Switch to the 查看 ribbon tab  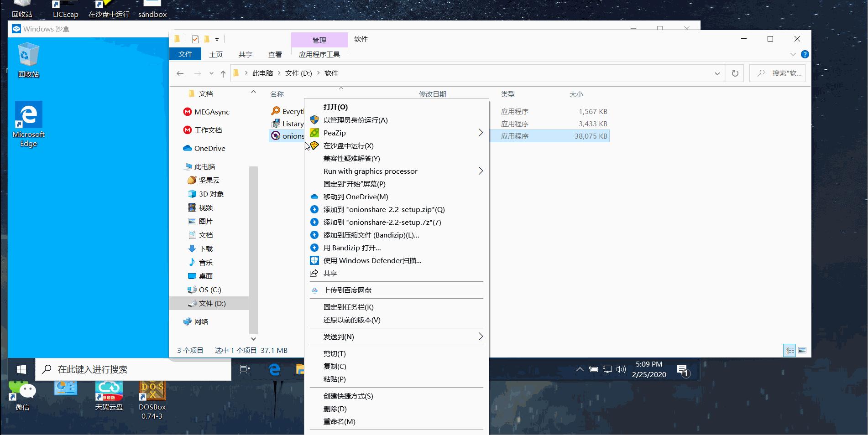[275, 54]
